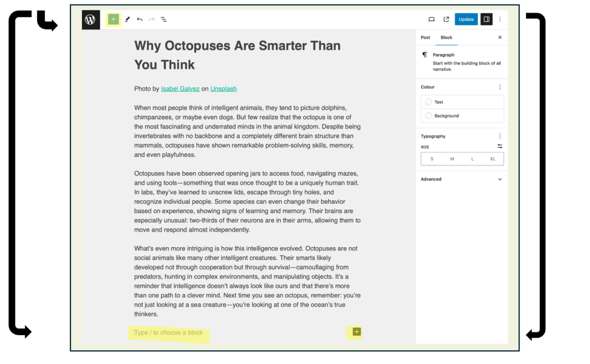Open the top toolbar Options menu
The image size is (590, 364).
pos(500,20)
